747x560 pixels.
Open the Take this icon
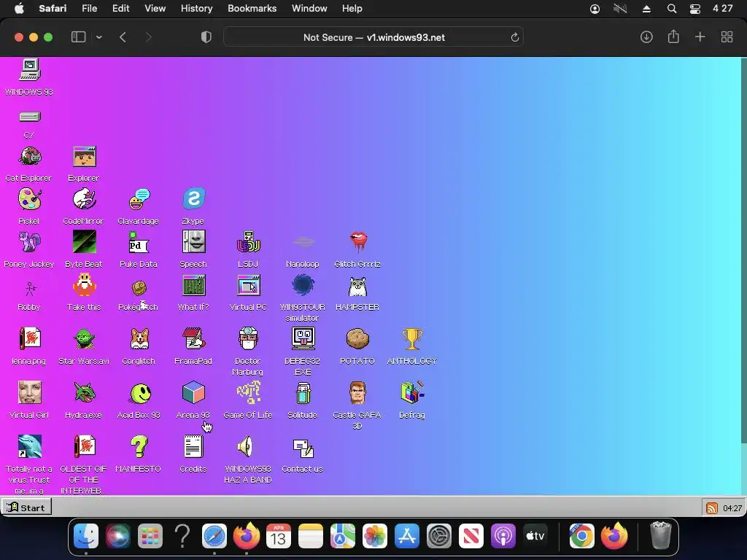click(x=85, y=285)
